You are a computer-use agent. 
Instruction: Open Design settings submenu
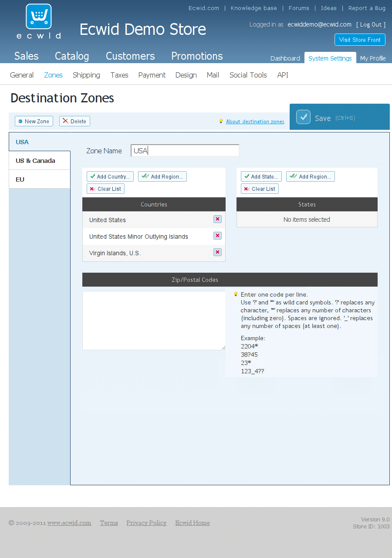[x=186, y=75]
